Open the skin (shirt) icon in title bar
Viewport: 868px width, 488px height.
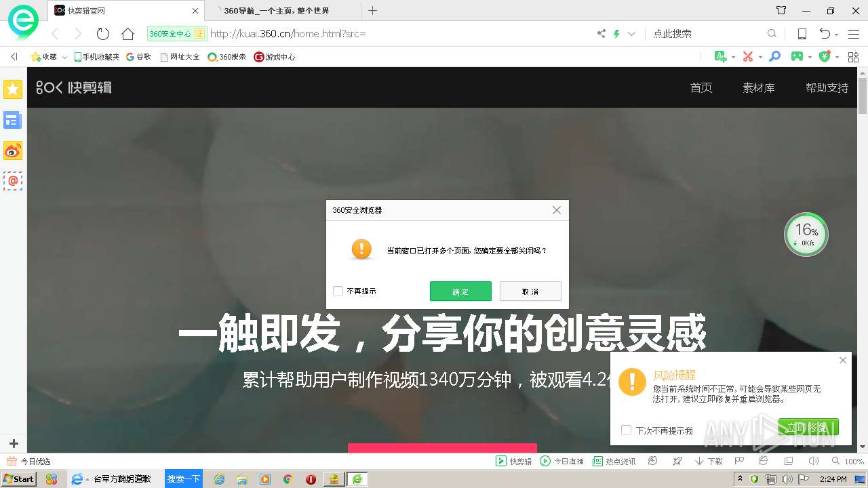point(781,11)
